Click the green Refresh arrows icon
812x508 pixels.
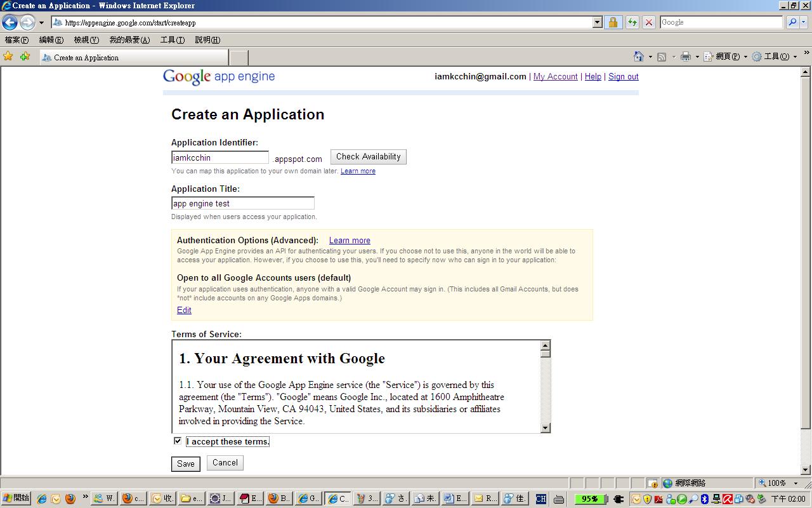(632, 22)
